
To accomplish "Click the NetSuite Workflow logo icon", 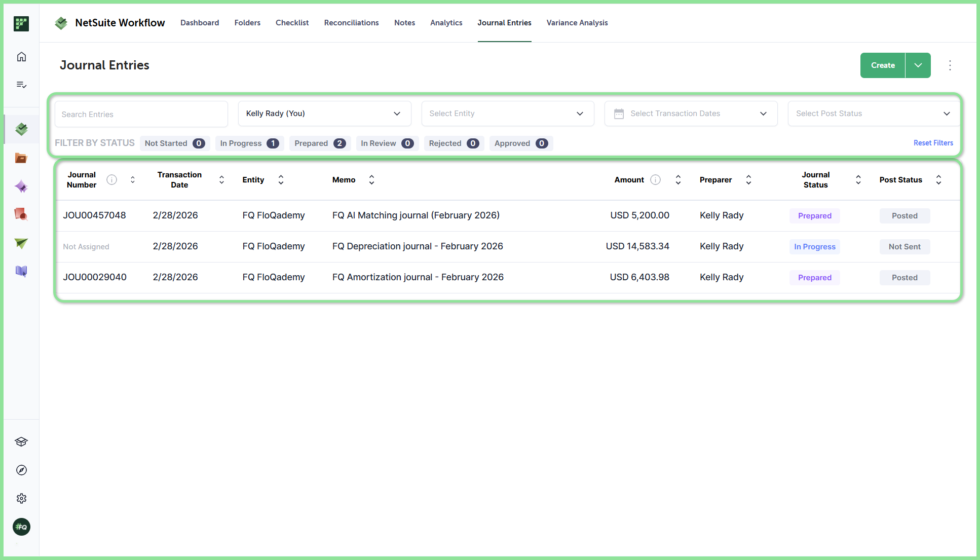I will [x=61, y=23].
